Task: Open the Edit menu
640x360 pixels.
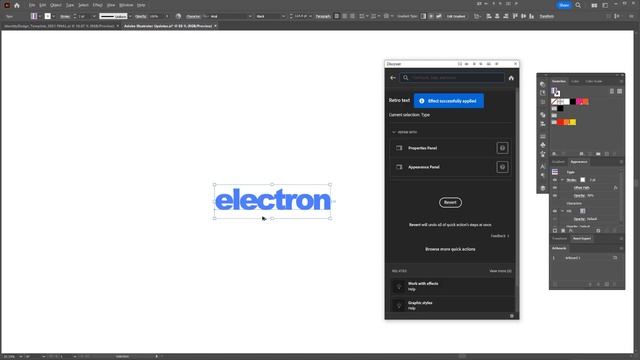Action: 42,5
